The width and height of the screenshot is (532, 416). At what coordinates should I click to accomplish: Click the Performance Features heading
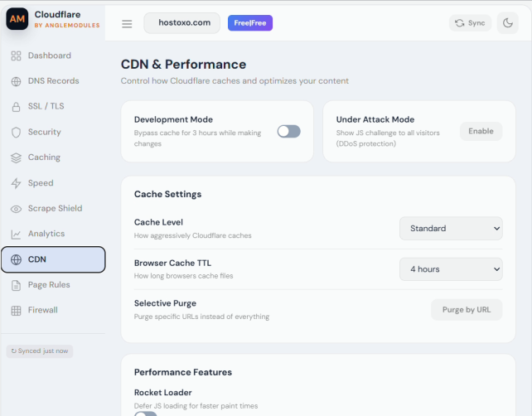(x=183, y=372)
